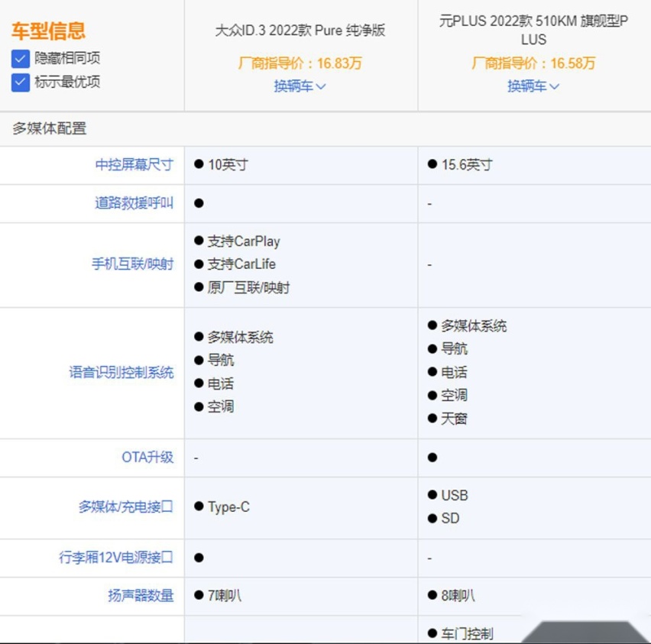Click the Type-C cell value
The image size is (651, 644).
[228, 507]
